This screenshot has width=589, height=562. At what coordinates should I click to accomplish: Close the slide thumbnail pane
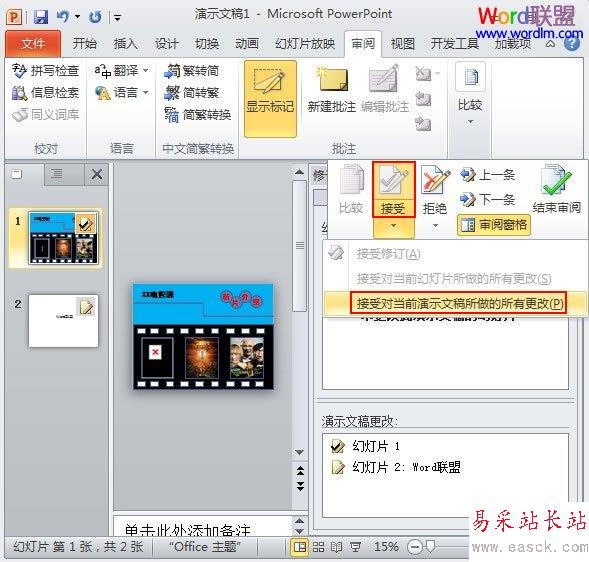[x=97, y=174]
